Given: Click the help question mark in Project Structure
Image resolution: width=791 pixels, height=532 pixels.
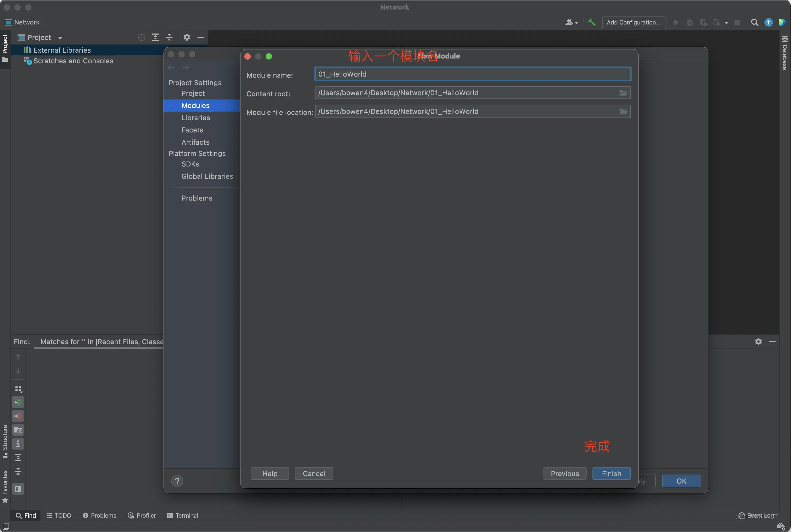Looking at the screenshot, I should (177, 481).
